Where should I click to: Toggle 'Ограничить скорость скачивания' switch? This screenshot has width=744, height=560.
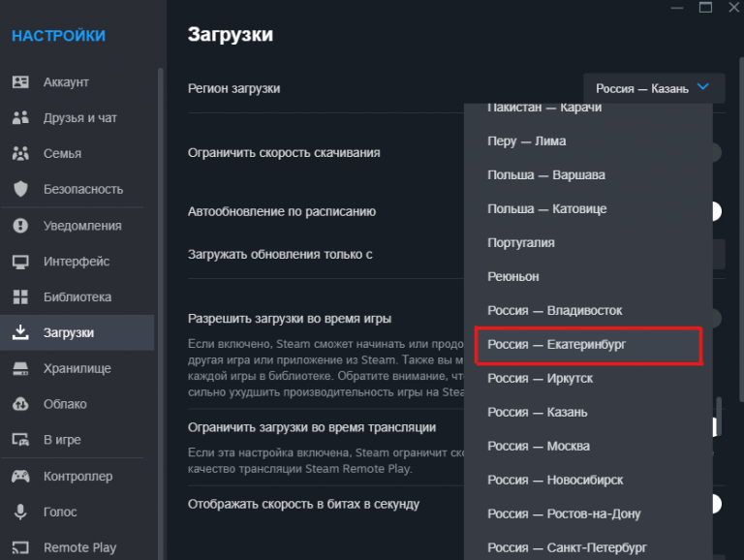click(715, 152)
